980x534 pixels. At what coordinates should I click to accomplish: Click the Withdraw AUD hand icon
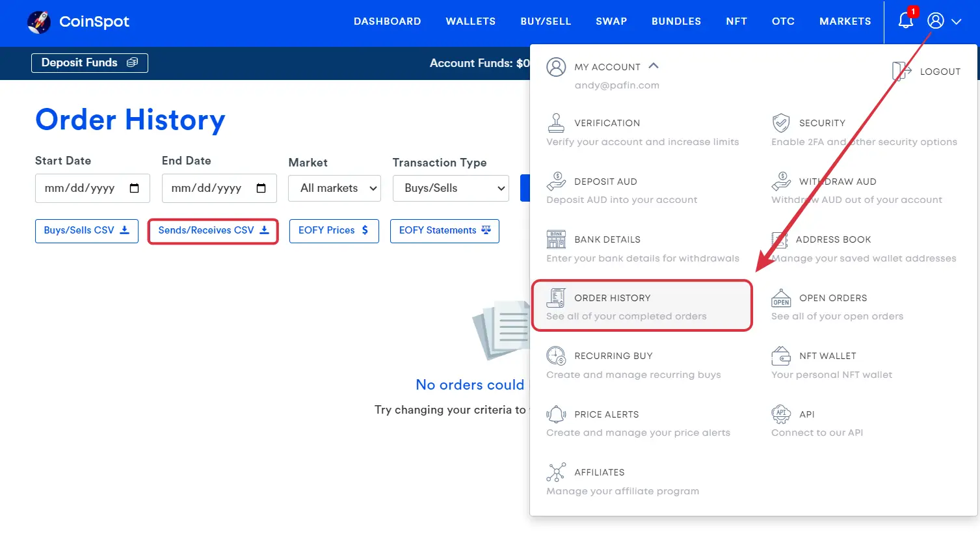point(781,181)
